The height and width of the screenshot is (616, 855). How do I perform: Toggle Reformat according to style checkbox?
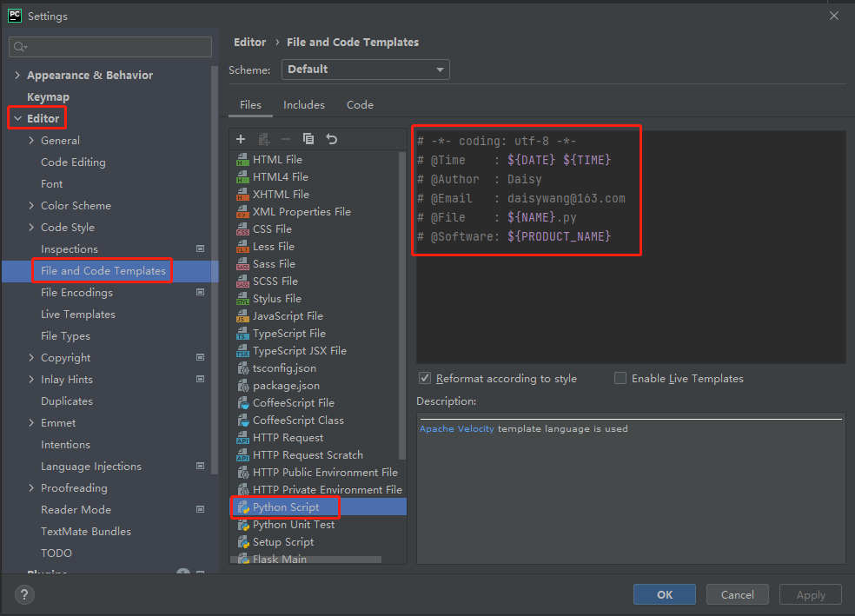425,378
